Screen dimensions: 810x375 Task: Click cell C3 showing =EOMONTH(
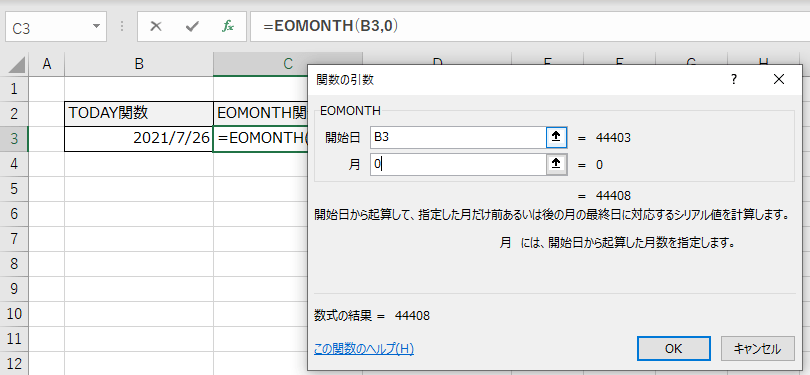pyautogui.click(x=261, y=139)
